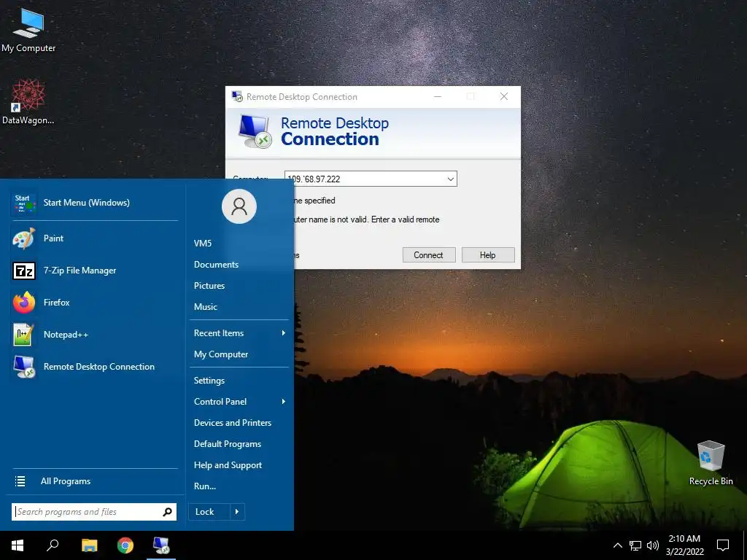Open the Computer address dropdown arrow
747x560 pixels.
coord(450,179)
